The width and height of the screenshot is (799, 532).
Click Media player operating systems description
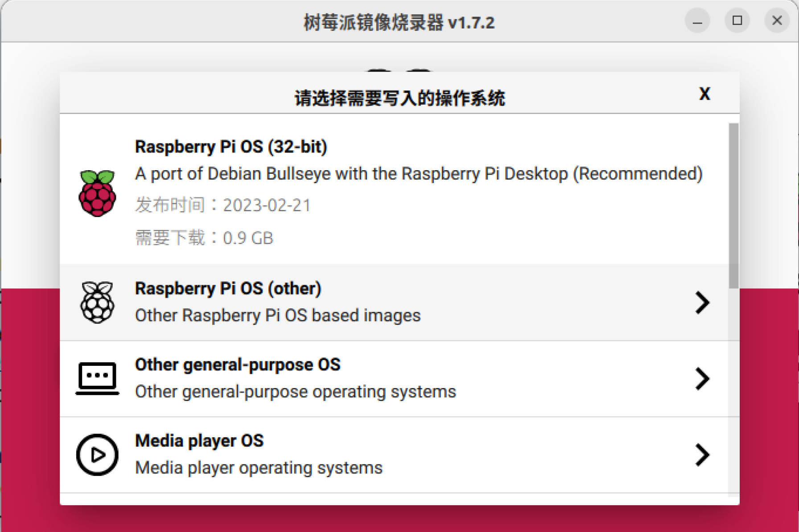[x=259, y=467]
